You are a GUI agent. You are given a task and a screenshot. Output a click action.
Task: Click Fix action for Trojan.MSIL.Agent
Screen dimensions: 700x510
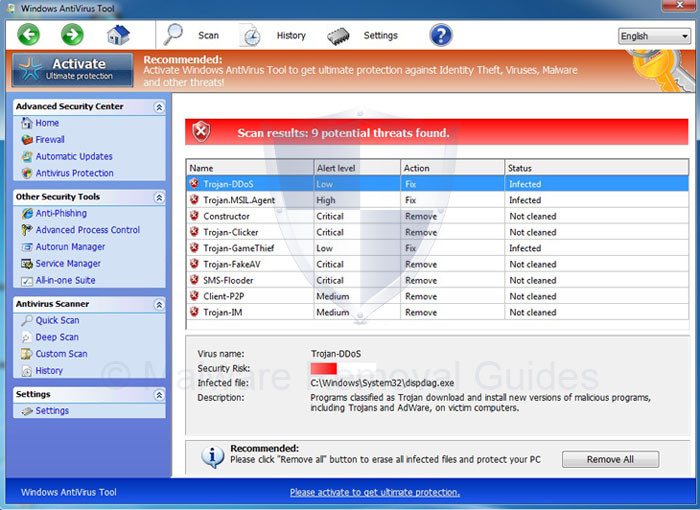[x=411, y=200]
